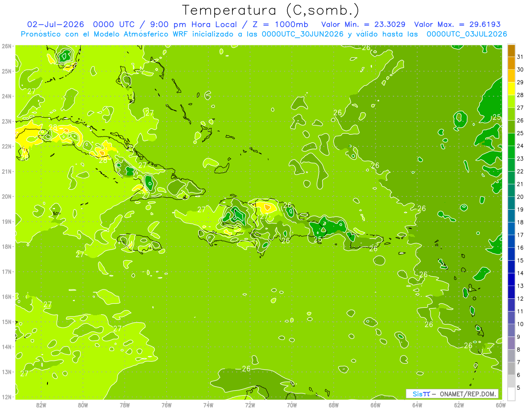This screenshot has height=411, width=532.
Task: Click the blue "Sis" logo text
Action: click(x=418, y=394)
